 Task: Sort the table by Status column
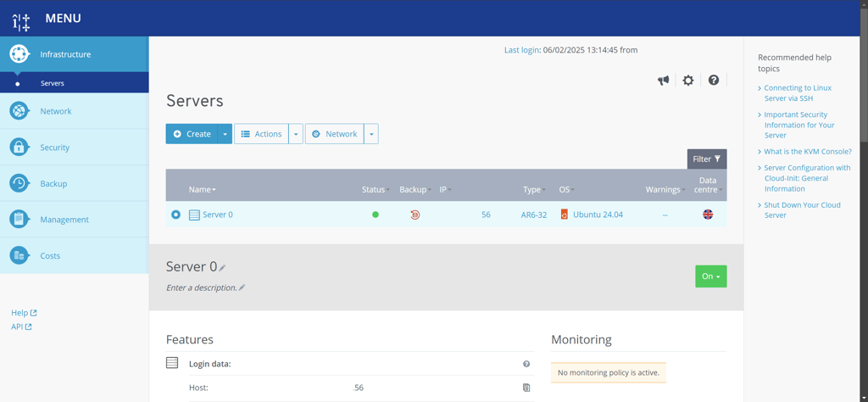tap(376, 189)
